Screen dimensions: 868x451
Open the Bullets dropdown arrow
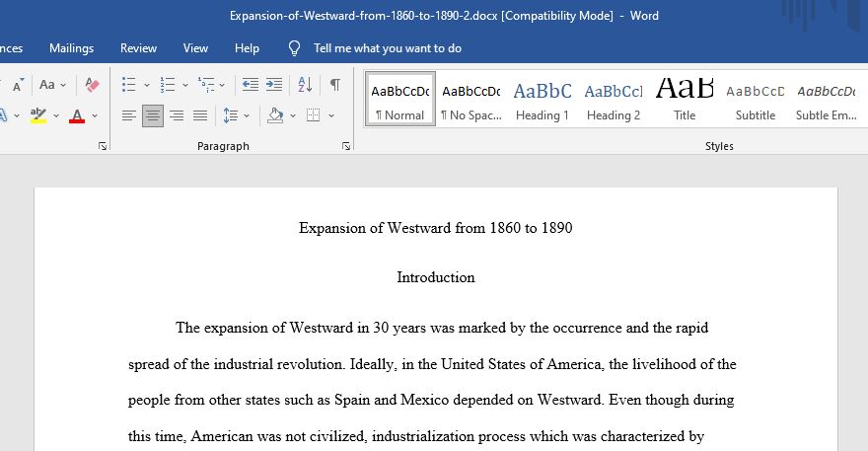click(x=147, y=85)
